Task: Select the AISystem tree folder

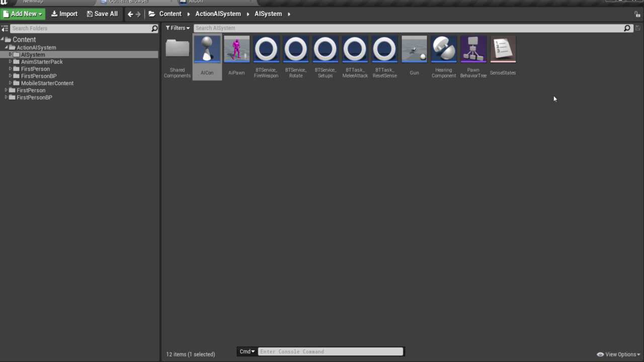Action: [33, 54]
